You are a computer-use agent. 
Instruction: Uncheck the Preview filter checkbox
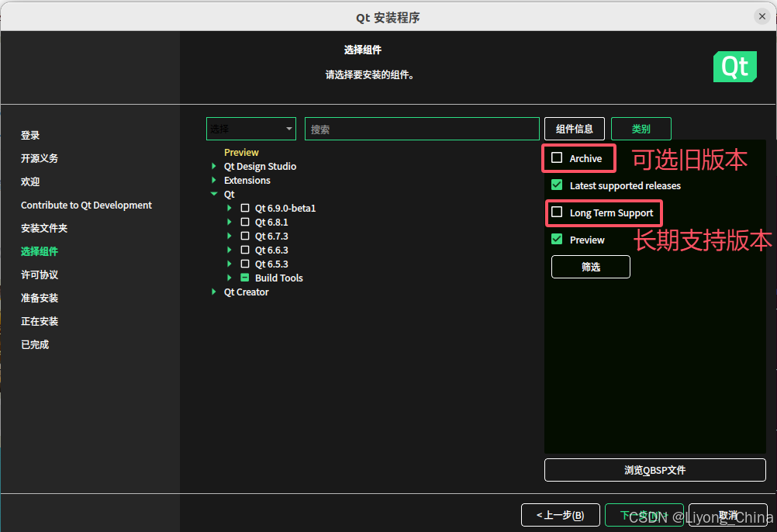(x=557, y=240)
